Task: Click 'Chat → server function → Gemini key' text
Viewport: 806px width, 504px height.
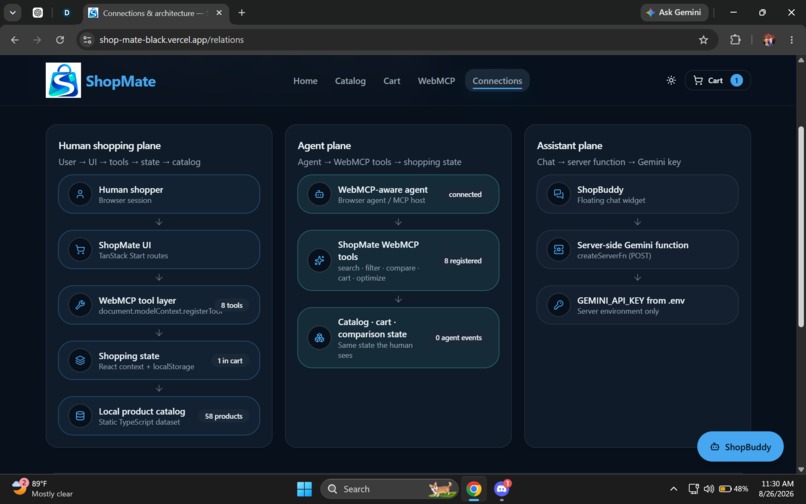Action: [609, 162]
